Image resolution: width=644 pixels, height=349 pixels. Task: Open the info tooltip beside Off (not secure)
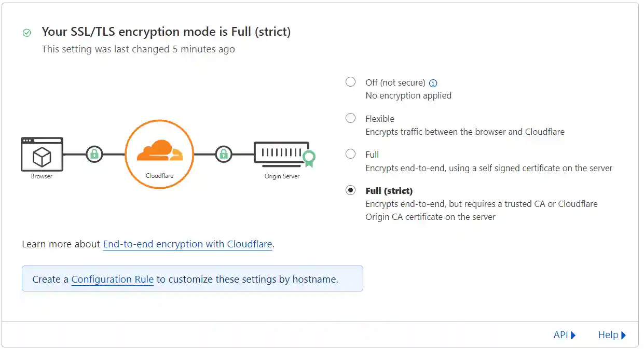point(434,82)
